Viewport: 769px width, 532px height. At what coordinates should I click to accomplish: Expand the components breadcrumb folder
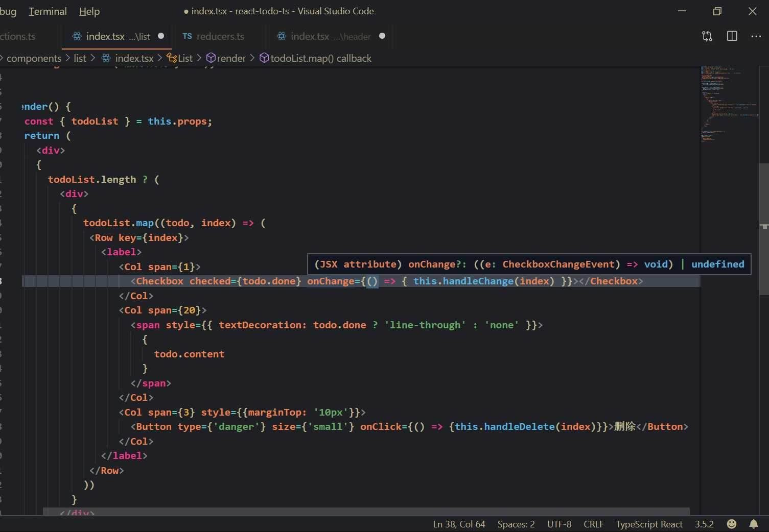(x=34, y=58)
